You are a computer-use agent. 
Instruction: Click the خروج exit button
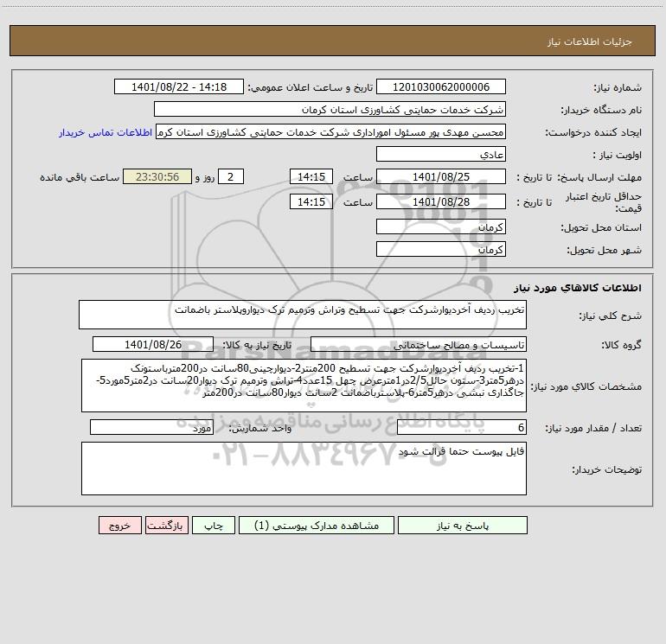[x=119, y=525]
